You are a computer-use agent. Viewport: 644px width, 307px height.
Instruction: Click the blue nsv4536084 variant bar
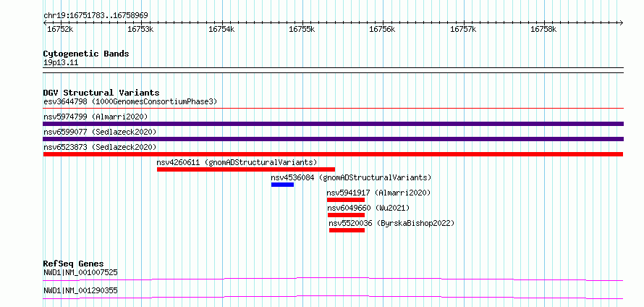pyautogui.click(x=283, y=185)
